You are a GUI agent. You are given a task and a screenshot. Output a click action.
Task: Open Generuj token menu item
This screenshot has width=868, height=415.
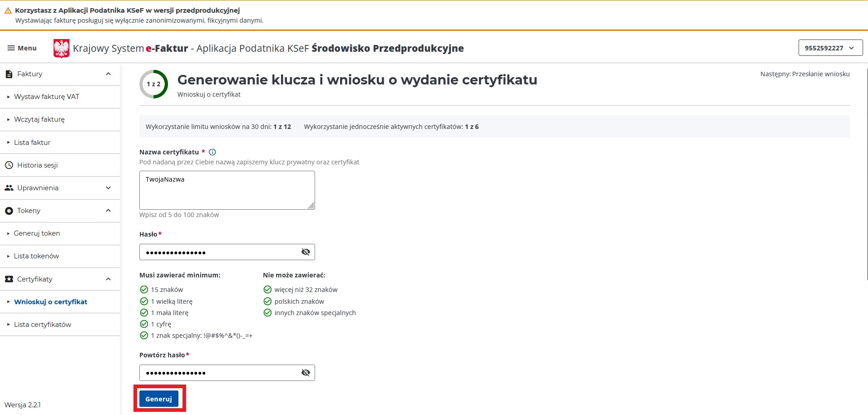point(60,233)
